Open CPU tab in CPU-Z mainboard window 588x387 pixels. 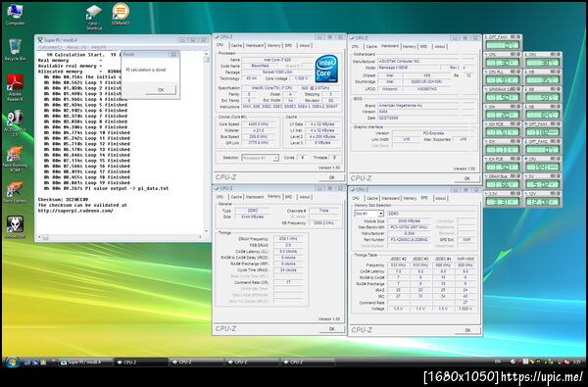pos(355,47)
